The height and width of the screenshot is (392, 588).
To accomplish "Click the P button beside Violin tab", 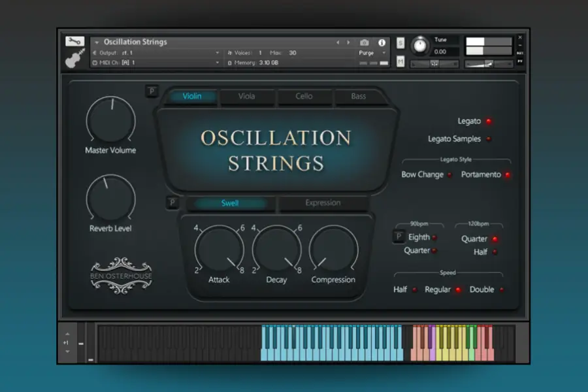I will pyautogui.click(x=152, y=91).
